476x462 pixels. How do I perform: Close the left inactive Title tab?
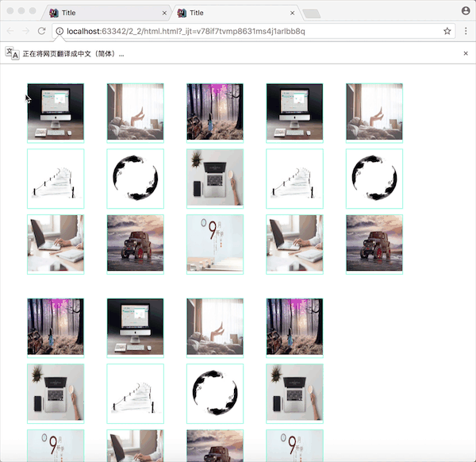click(x=164, y=13)
